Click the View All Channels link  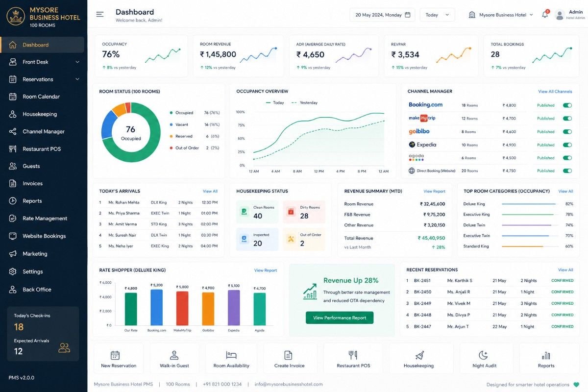[555, 92]
